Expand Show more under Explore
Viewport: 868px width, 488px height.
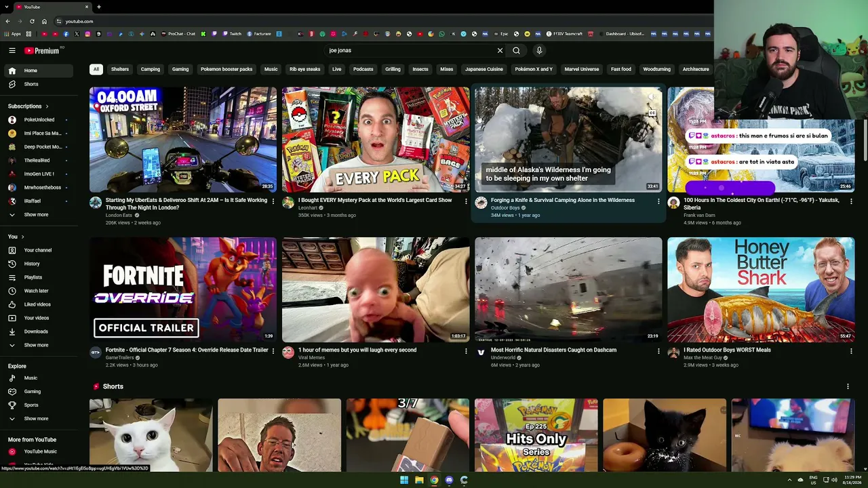[x=39, y=419]
